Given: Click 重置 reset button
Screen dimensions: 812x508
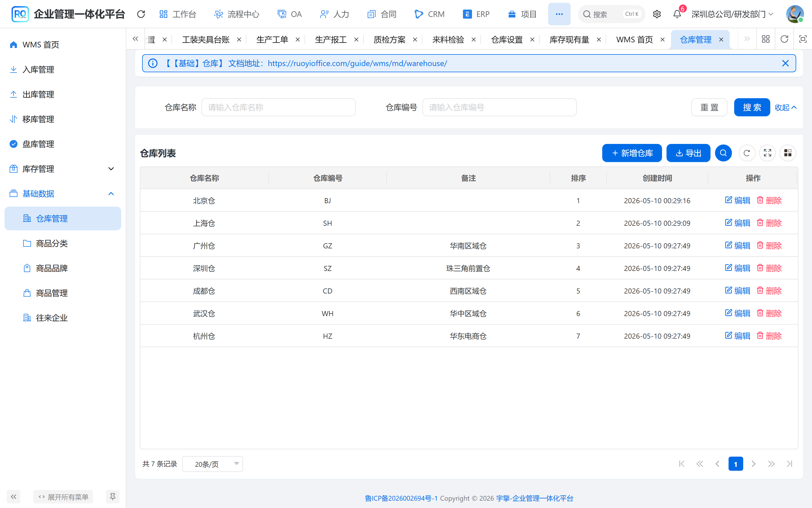Looking at the screenshot, I should 709,107.
